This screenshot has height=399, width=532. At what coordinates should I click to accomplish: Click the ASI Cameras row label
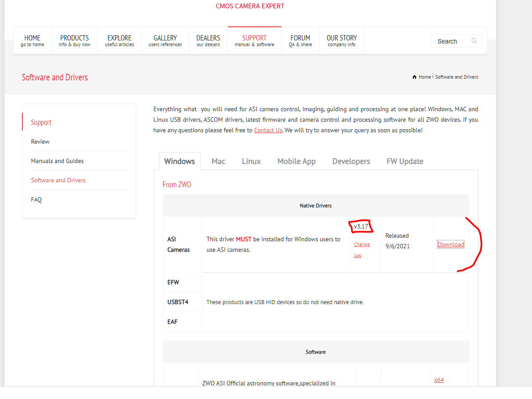178,244
